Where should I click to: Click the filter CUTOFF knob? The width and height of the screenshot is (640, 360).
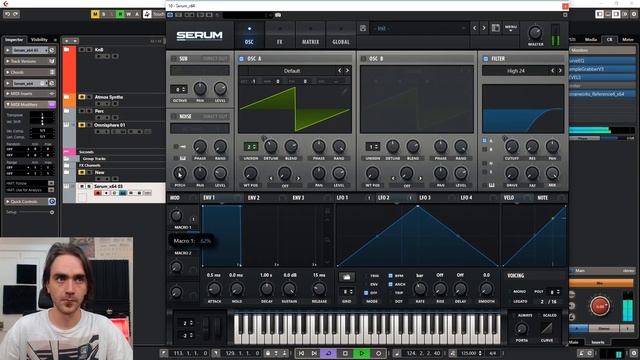[x=512, y=147]
